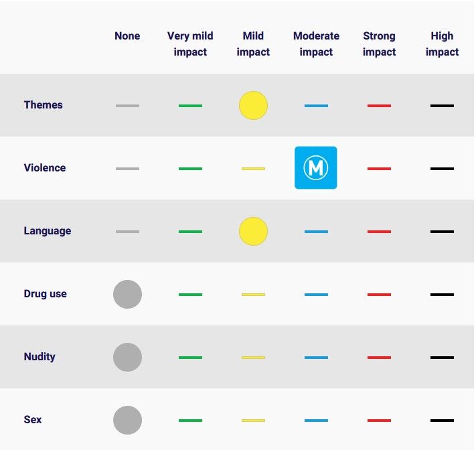This screenshot has height=450, width=476.
Task: Click the High impact column header
Action: 442,44
